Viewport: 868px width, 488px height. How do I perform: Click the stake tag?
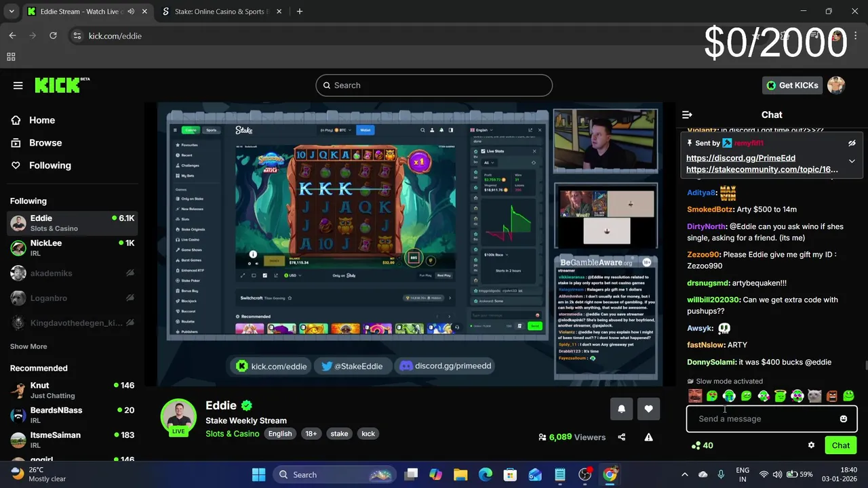[339, 434]
